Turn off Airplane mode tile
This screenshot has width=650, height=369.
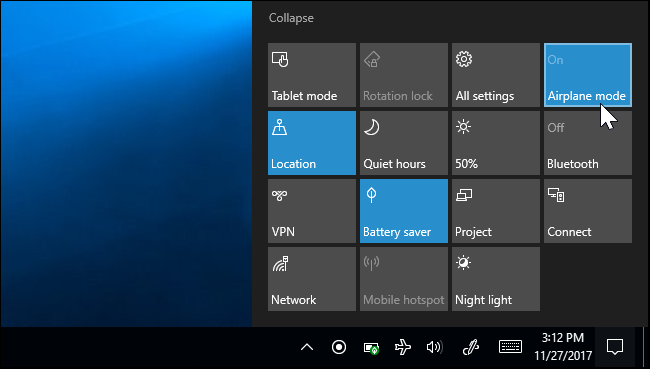tap(588, 75)
